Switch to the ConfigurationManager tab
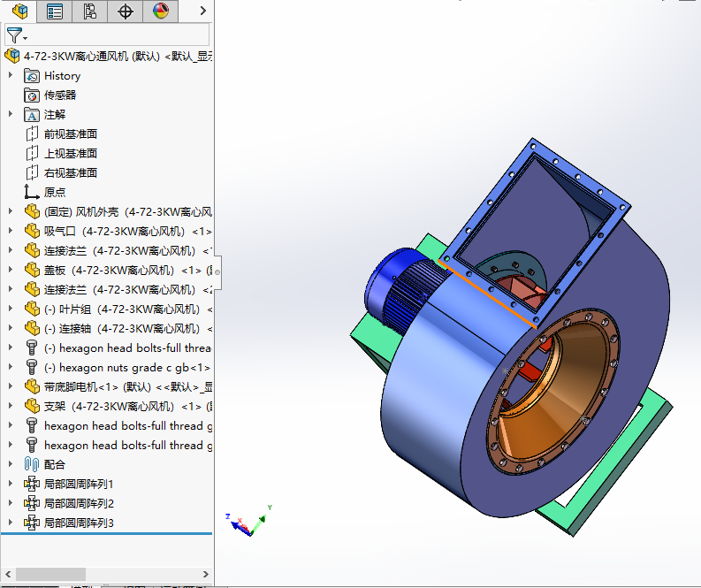Viewport: 701px width, 588px height. (x=90, y=11)
